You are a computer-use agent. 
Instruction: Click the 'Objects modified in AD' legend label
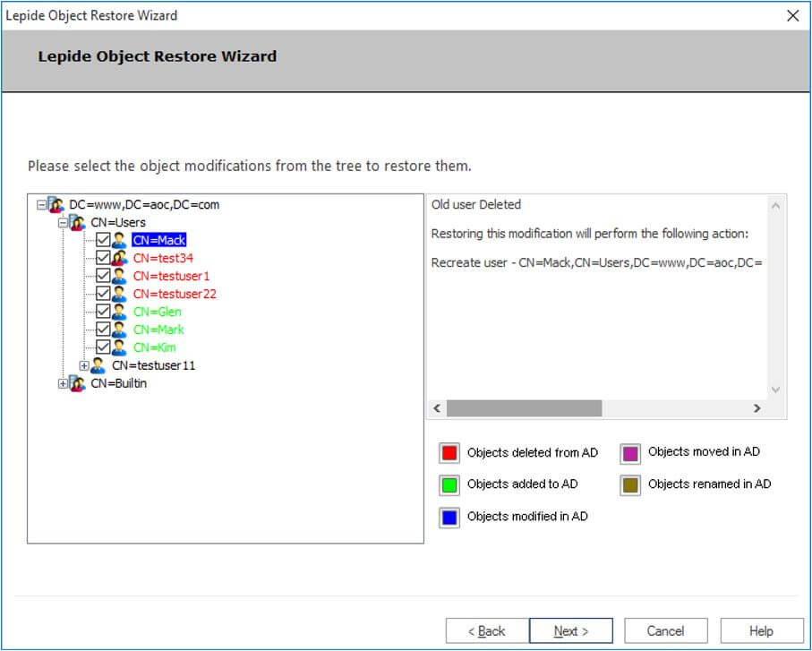527,517
